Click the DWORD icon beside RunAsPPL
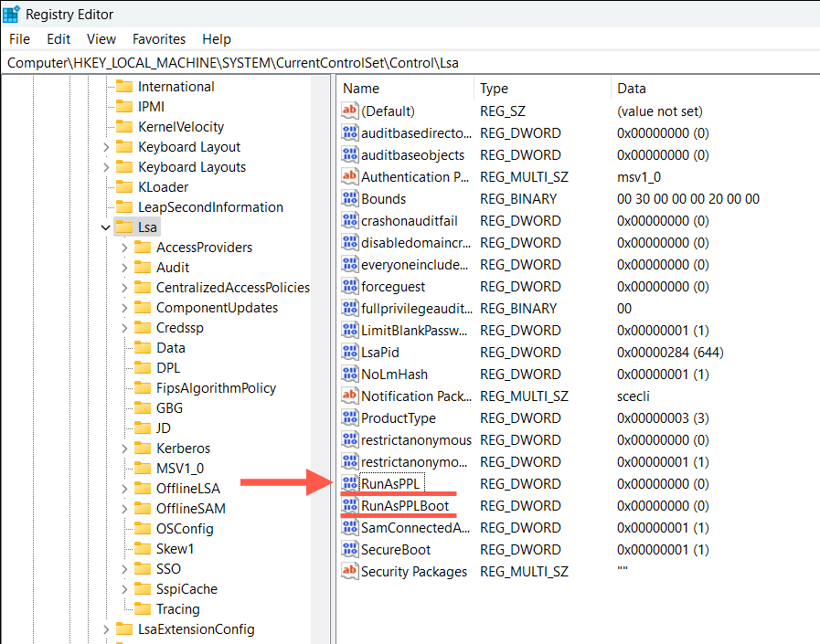 pyautogui.click(x=349, y=483)
